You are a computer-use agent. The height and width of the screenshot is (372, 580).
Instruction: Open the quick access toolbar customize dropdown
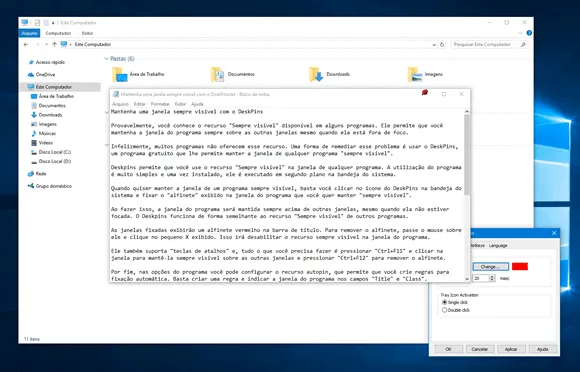[x=53, y=23]
